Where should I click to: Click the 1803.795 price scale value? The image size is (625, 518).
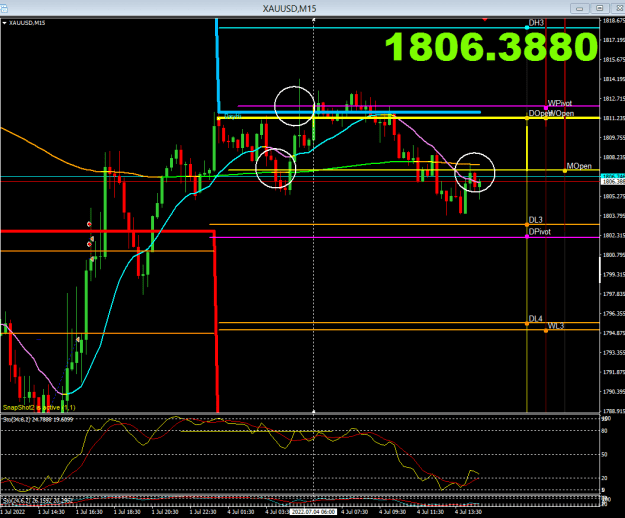pyautogui.click(x=613, y=216)
